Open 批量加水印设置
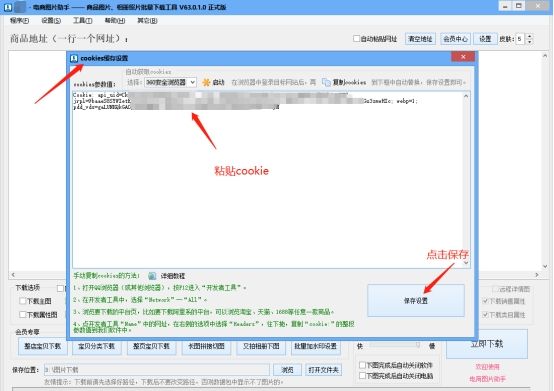The width and height of the screenshot is (554, 391). click(x=316, y=346)
